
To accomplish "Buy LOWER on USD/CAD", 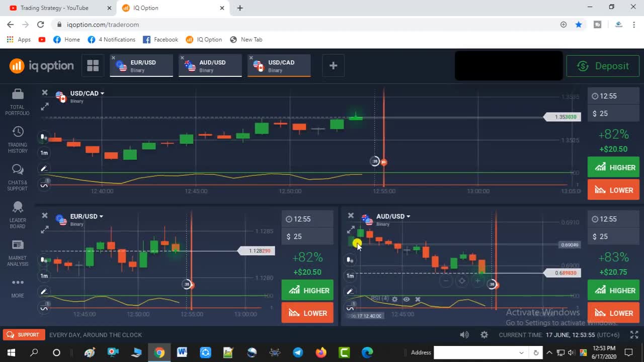I will 613,190.
